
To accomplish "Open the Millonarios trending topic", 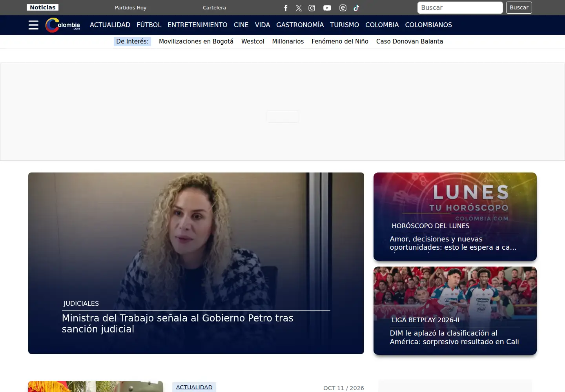I will coord(288,42).
